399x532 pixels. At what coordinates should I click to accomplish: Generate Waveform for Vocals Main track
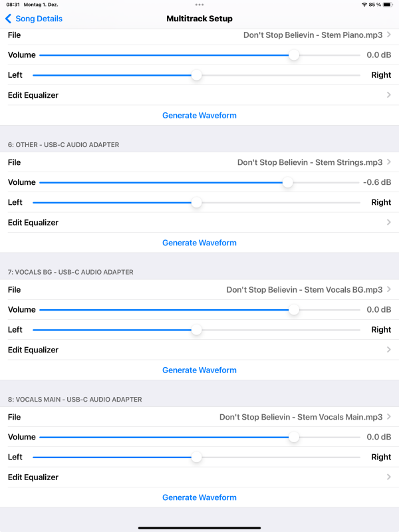pyautogui.click(x=199, y=497)
